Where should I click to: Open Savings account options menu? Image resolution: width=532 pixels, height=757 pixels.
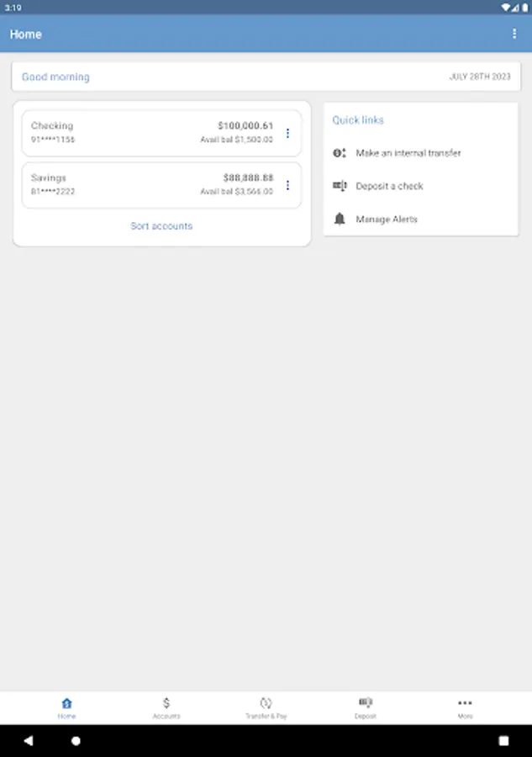tap(287, 185)
